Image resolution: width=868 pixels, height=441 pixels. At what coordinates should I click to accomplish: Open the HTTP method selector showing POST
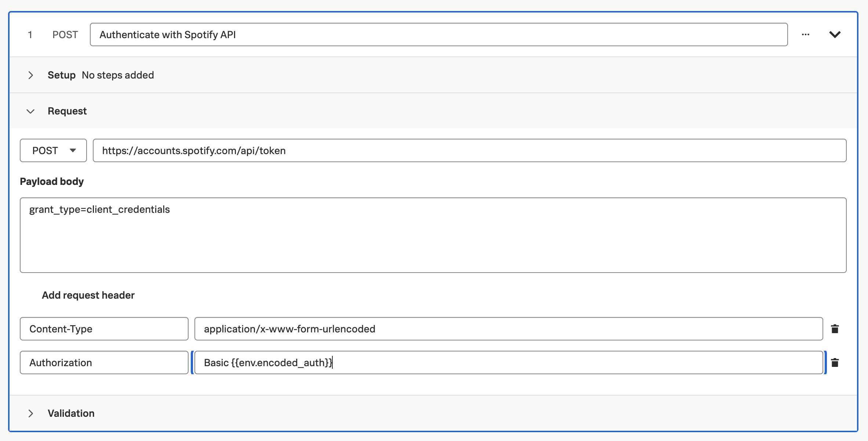coord(53,150)
